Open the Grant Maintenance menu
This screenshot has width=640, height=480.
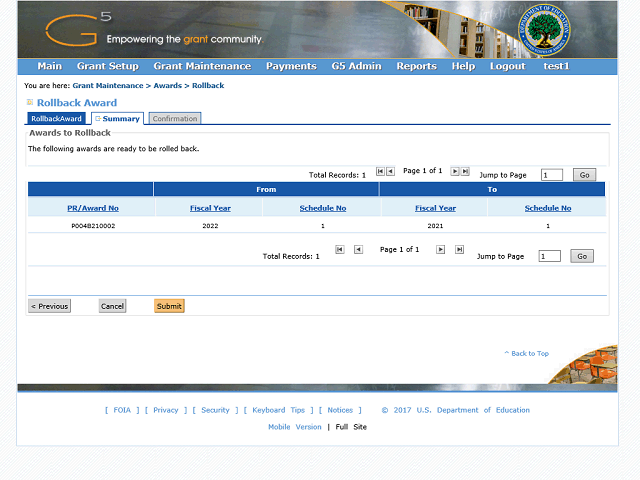pos(202,66)
